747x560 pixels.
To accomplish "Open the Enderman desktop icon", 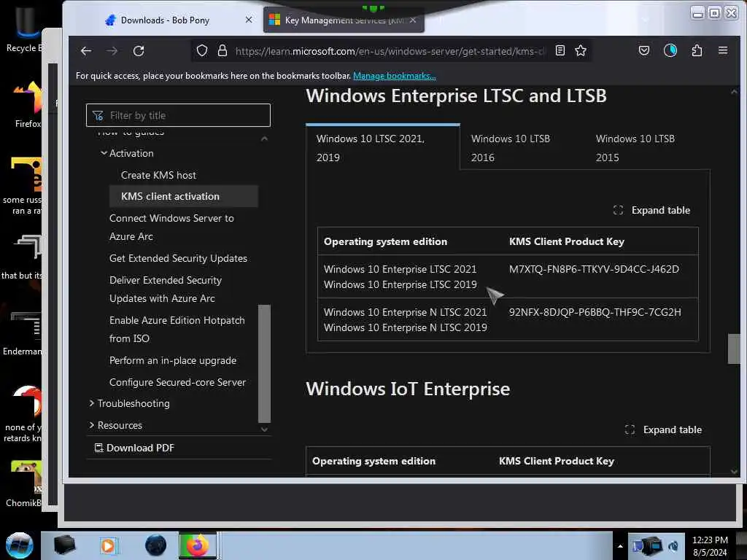I will click(23, 332).
